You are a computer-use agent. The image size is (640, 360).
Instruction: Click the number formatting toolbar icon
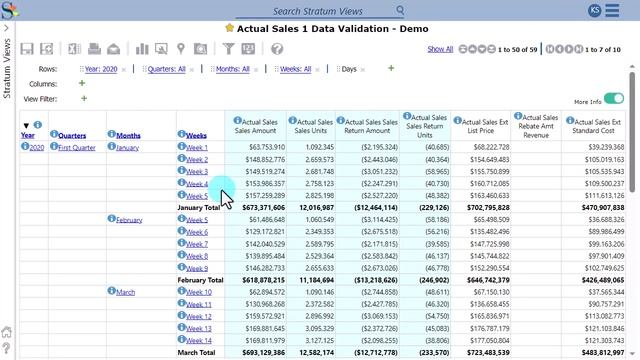pos(248,49)
